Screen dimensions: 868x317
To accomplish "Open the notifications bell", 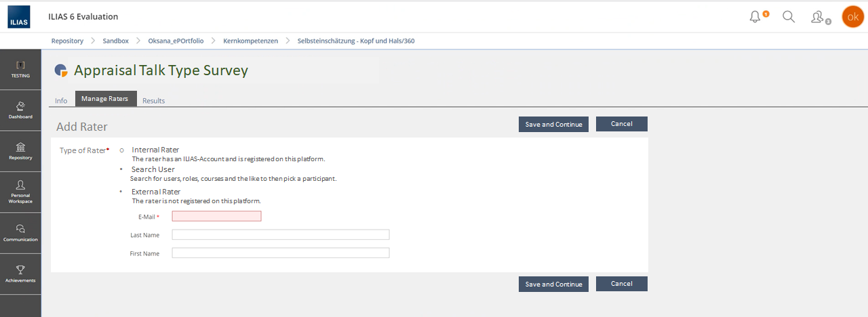I will (x=755, y=17).
